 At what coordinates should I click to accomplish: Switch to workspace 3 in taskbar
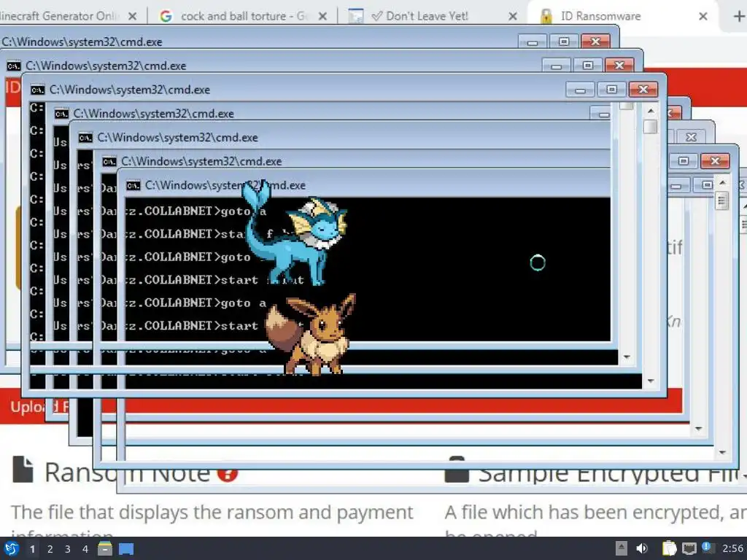(68, 549)
